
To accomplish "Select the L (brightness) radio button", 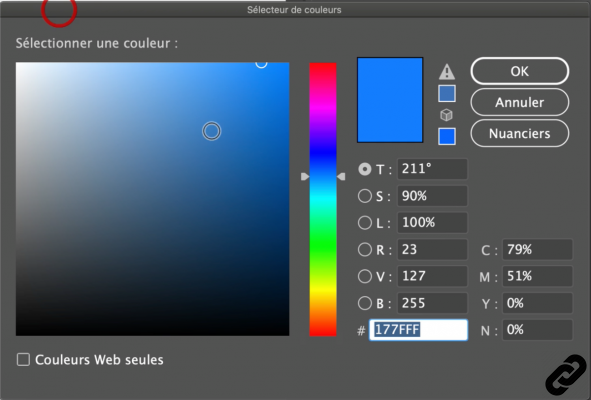I will (x=364, y=222).
